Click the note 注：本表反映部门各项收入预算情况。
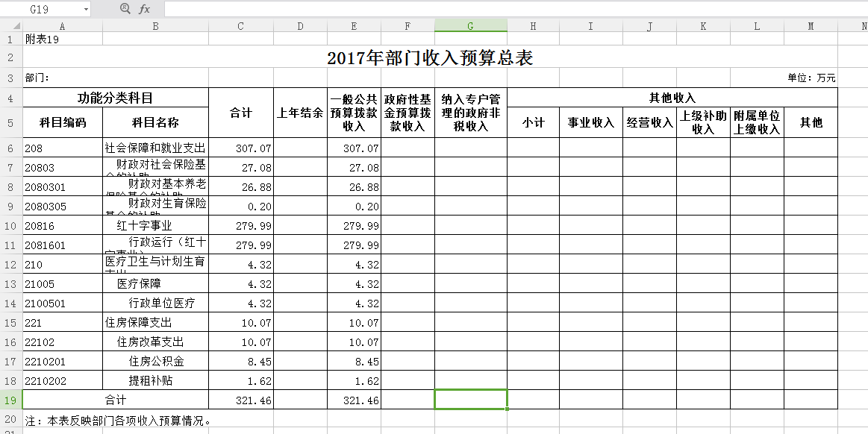 [x=119, y=421]
